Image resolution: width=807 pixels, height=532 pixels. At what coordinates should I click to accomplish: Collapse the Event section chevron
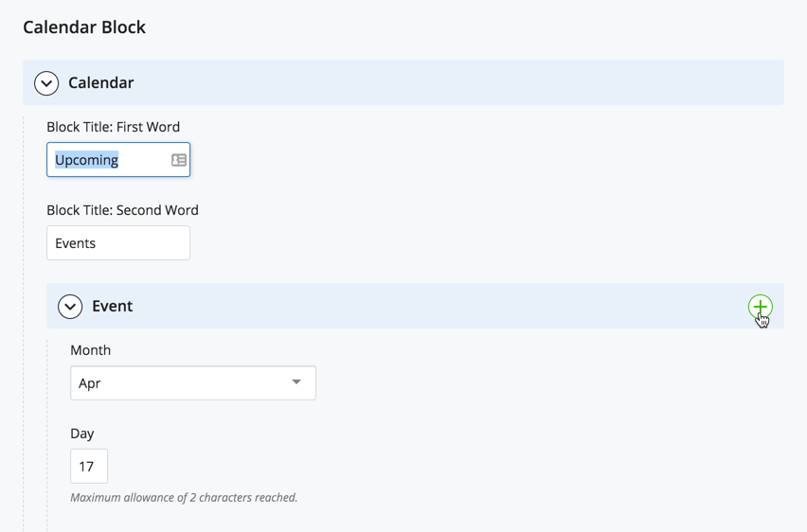70,306
